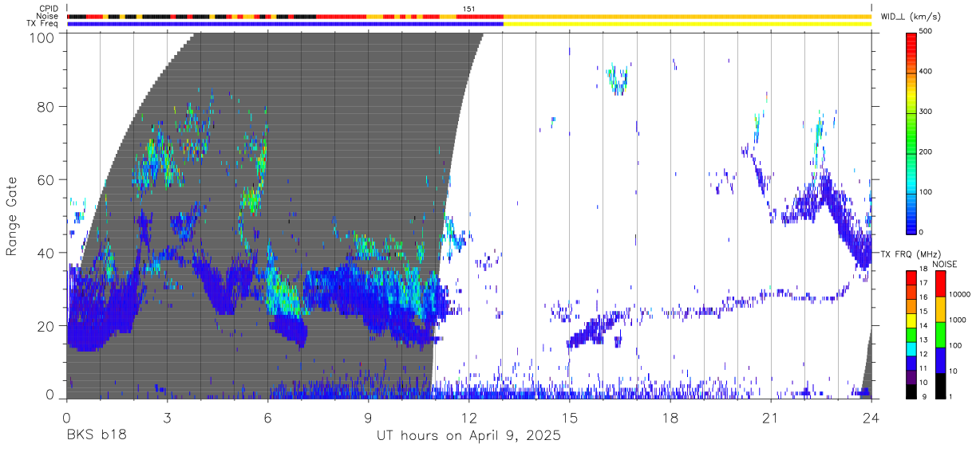Image resolution: width=980 pixels, height=452 pixels.
Task: Click the Noise row label
Action: [47, 16]
